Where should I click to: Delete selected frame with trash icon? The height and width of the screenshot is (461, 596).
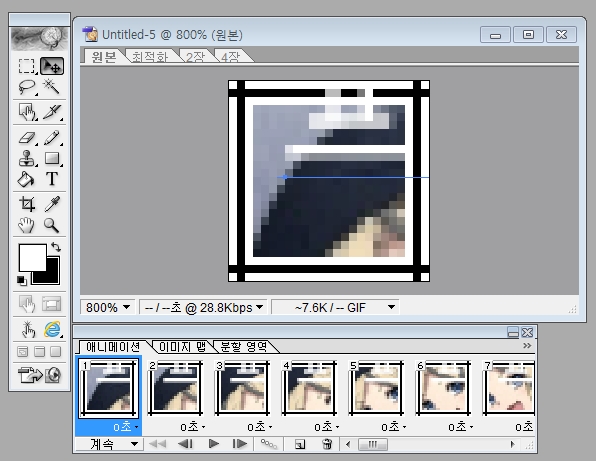coord(327,444)
